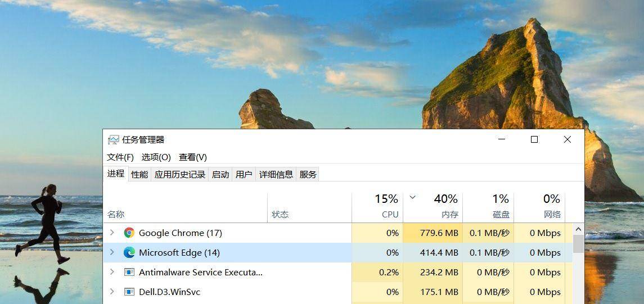This screenshot has width=644, height=304.
Task: Click the Microsoft Edge process icon
Action: point(129,252)
